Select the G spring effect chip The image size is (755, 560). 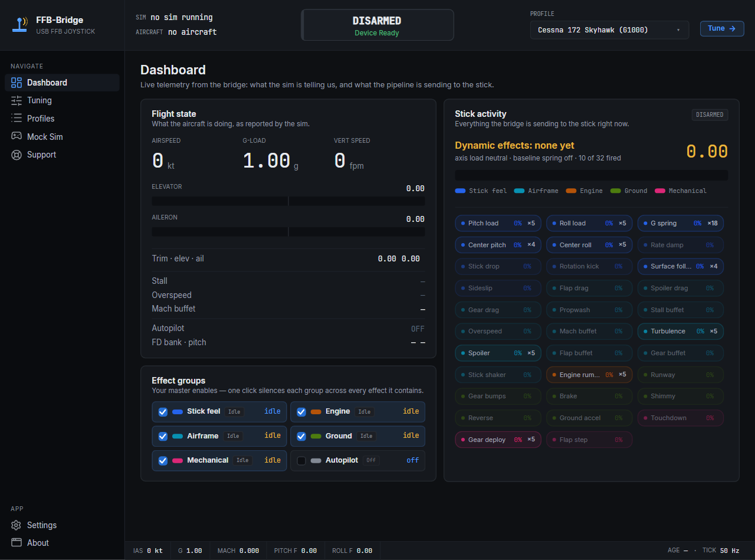681,223
